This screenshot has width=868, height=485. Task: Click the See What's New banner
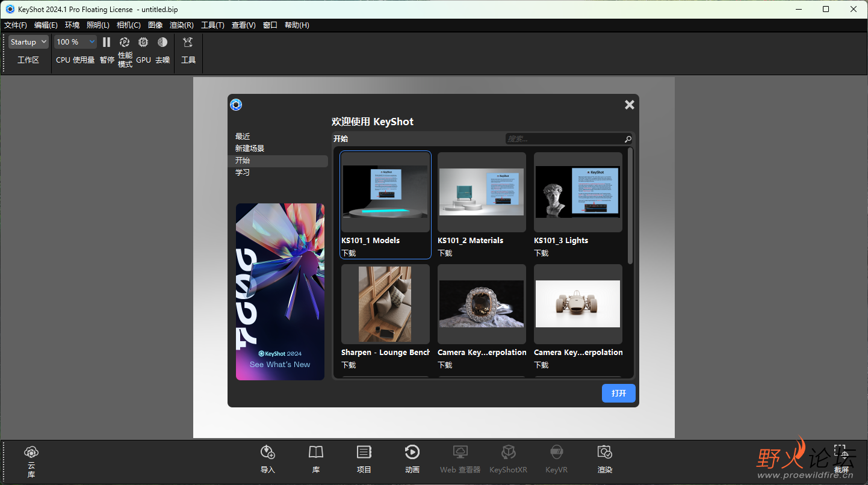(x=280, y=292)
